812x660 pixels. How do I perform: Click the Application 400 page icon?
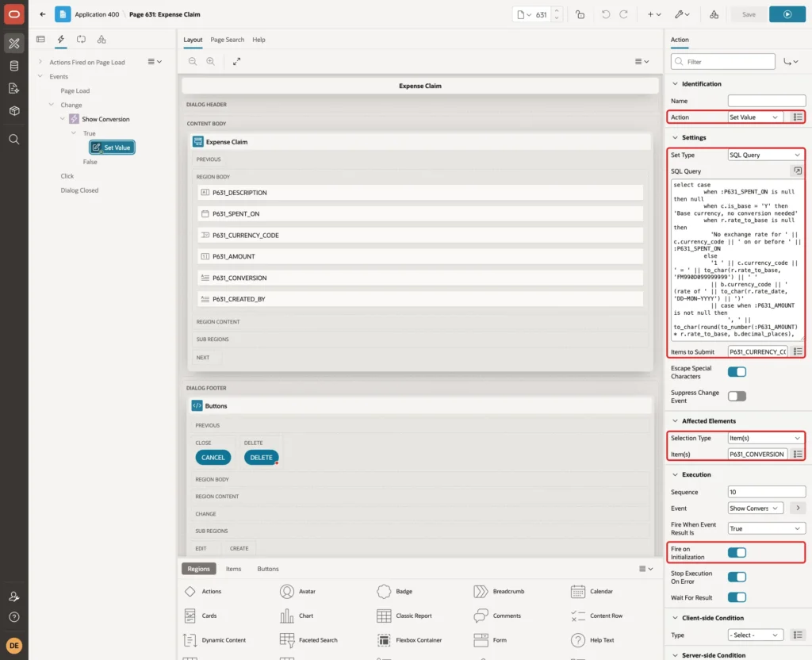pos(63,14)
